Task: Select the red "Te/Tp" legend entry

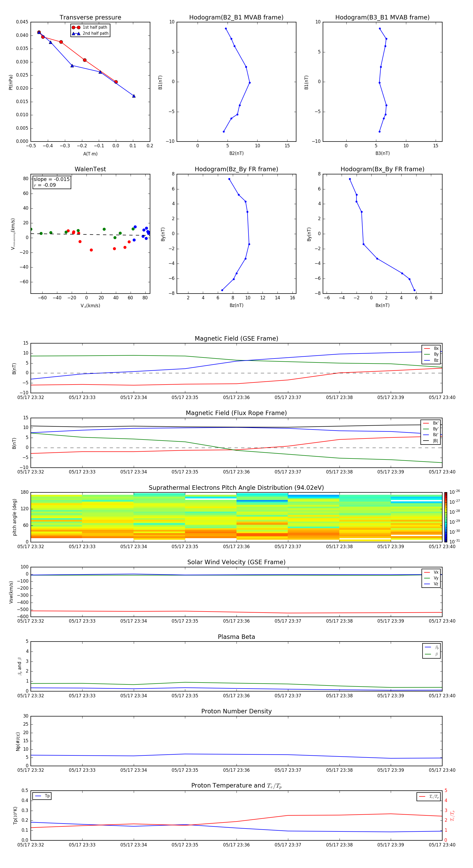Action: pyautogui.click(x=429, y=796)
